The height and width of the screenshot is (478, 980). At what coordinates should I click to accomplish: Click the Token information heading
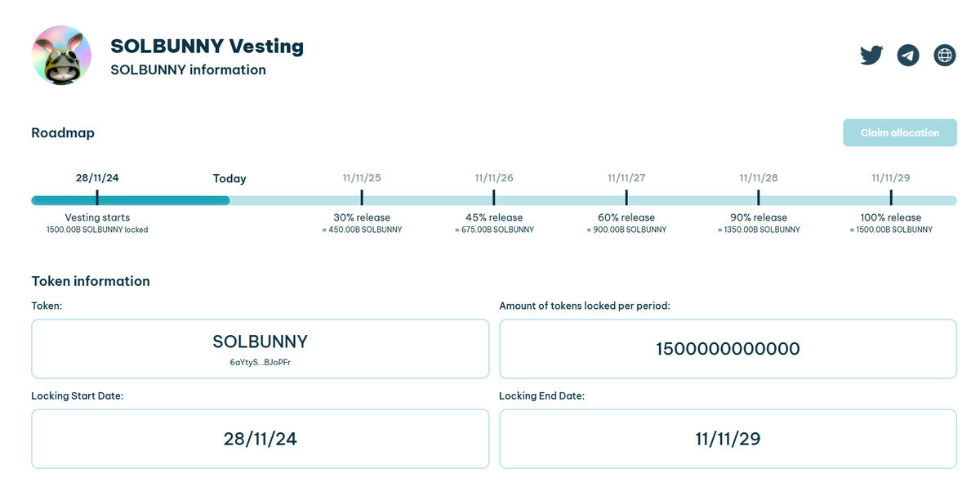(91, 281)
